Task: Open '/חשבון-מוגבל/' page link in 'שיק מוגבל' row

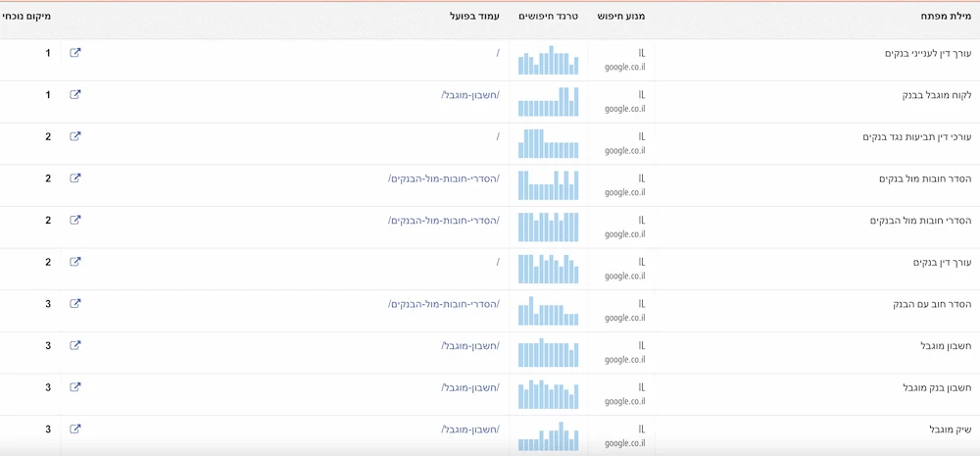Action: [470, 430]
